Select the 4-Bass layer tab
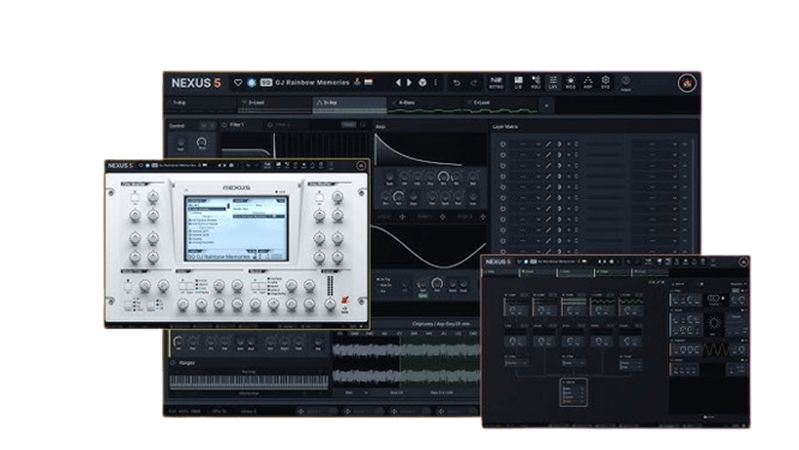 [424, 105]
